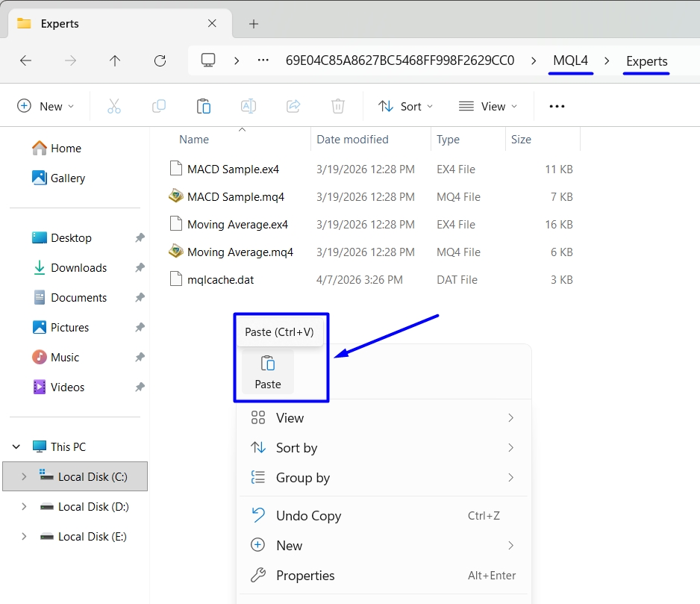700x604 pixels.
Task: Sort by the Type column header
Action: click(448, 140)
